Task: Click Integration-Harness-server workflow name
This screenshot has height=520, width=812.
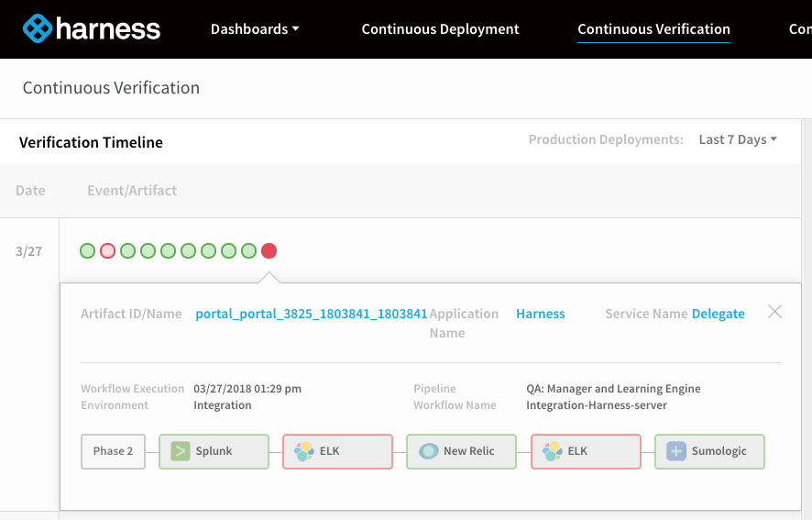Action: click(x=597, y=405)
